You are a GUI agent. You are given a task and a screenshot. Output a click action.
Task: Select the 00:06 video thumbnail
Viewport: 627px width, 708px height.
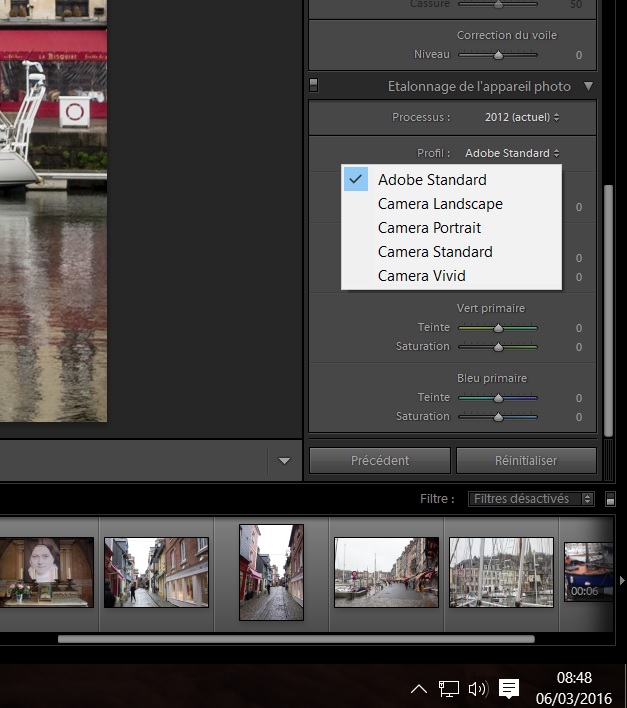coord(589,572)
